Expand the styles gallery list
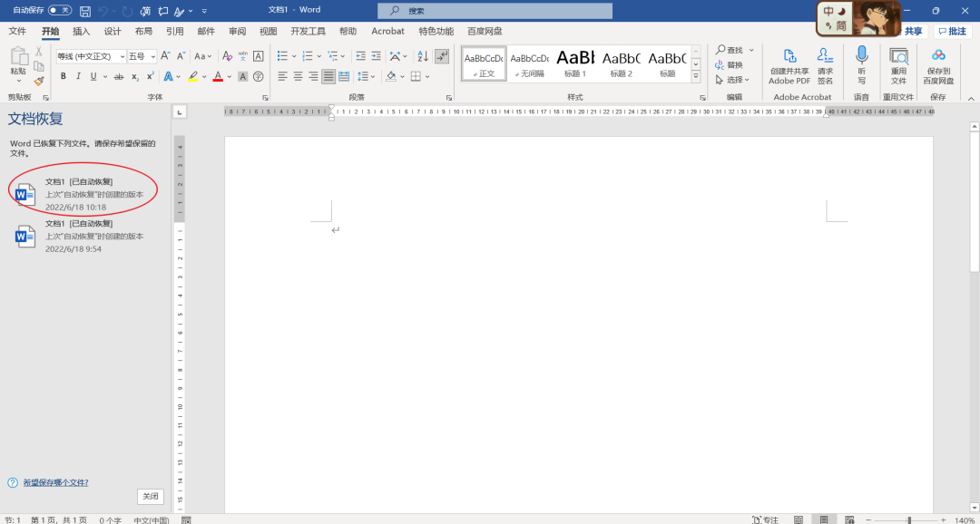This screenshot has width=980, height=524. (696, 77)
